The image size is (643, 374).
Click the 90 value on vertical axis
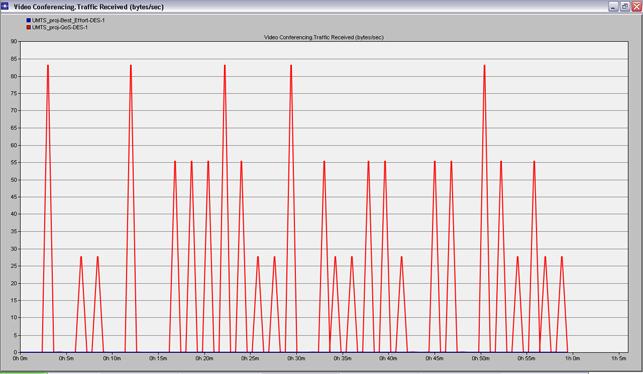(14, 41)
